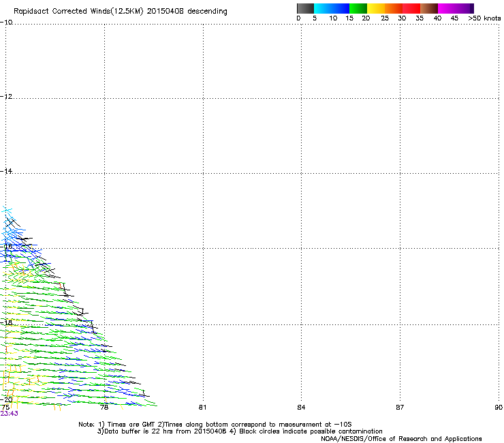This screenshot has height=443, width=504.
Task: Click the orange 25-30 knots color band
Action: pyautogui.click(x=394, y=8)
